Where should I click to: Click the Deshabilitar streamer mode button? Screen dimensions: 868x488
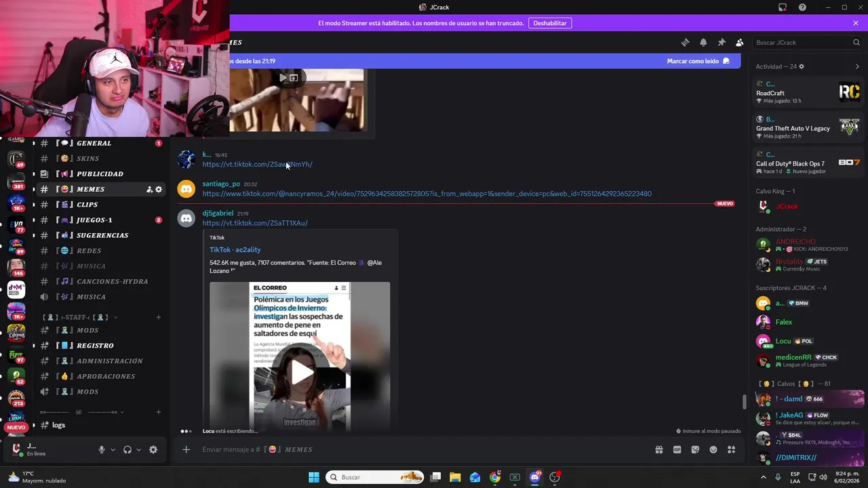click(549, 23)
